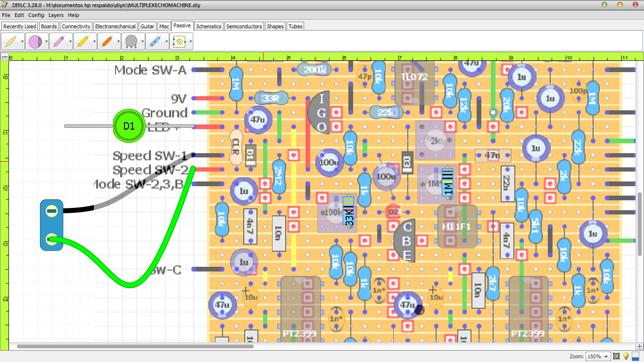The image size is (644, 362).
Task: Open the Guitar components tab
Action: 148,26
